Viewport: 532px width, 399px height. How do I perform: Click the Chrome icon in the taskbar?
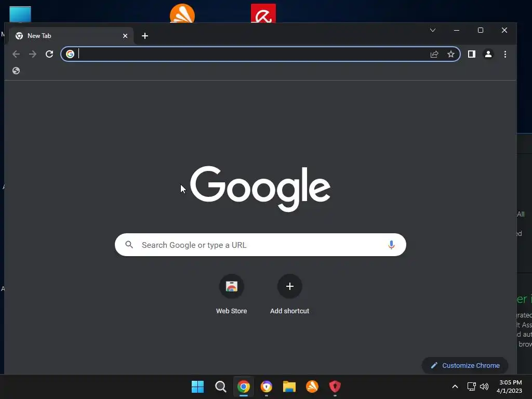[244, 387]
